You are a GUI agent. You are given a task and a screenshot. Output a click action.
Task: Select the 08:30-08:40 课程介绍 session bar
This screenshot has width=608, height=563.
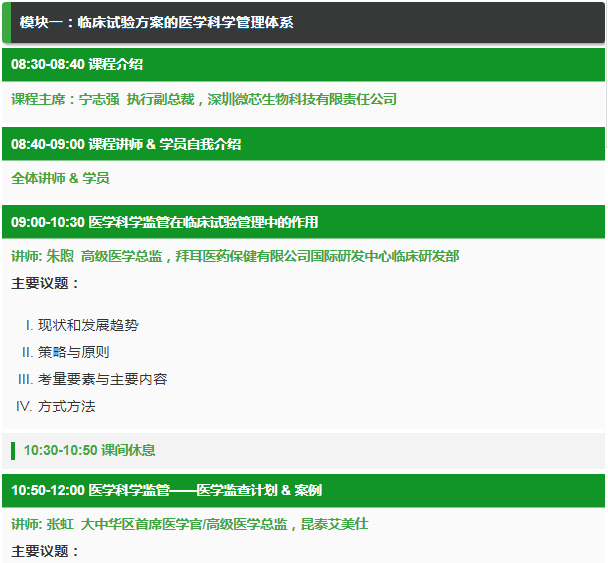(303, 65)
